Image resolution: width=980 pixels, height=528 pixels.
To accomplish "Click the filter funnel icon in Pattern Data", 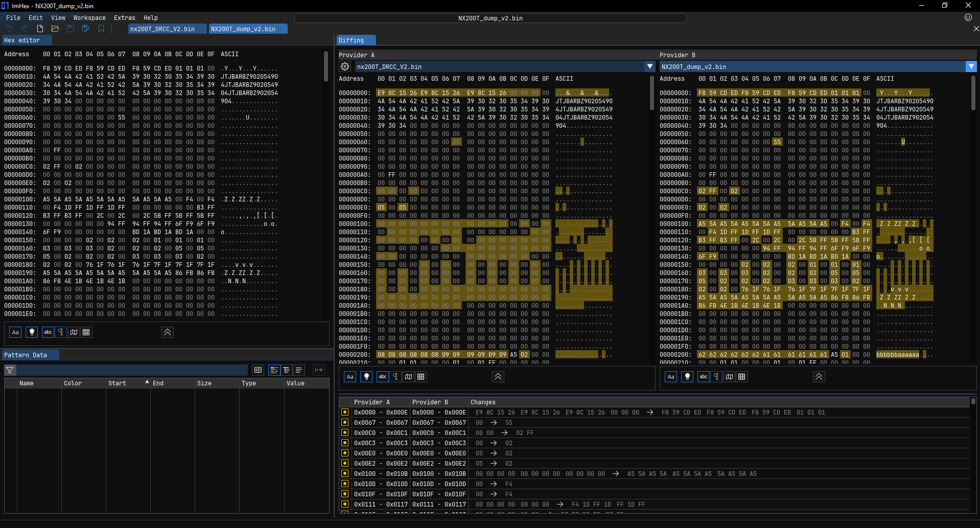I will [10, 370].
